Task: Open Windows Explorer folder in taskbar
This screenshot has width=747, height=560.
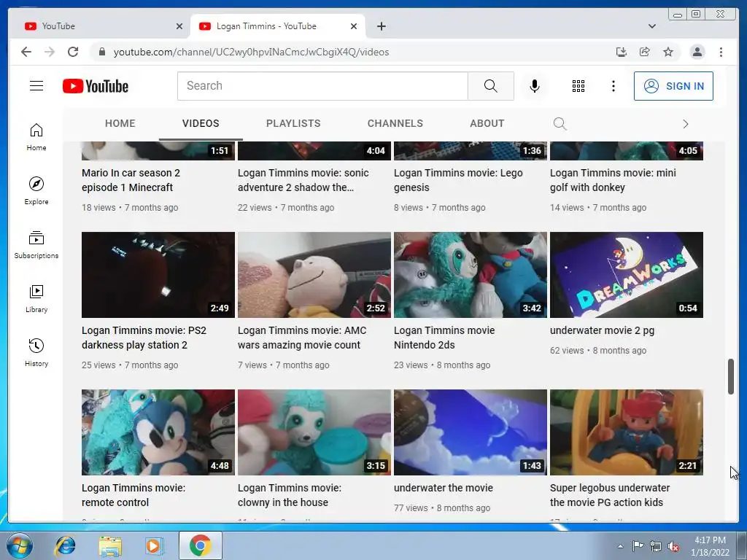Action: tap(110, 545)
